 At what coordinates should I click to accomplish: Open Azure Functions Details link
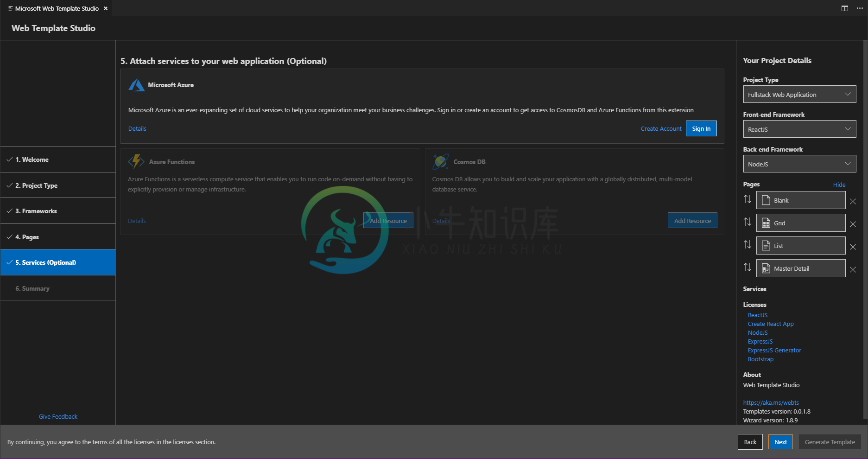point(137,221)
